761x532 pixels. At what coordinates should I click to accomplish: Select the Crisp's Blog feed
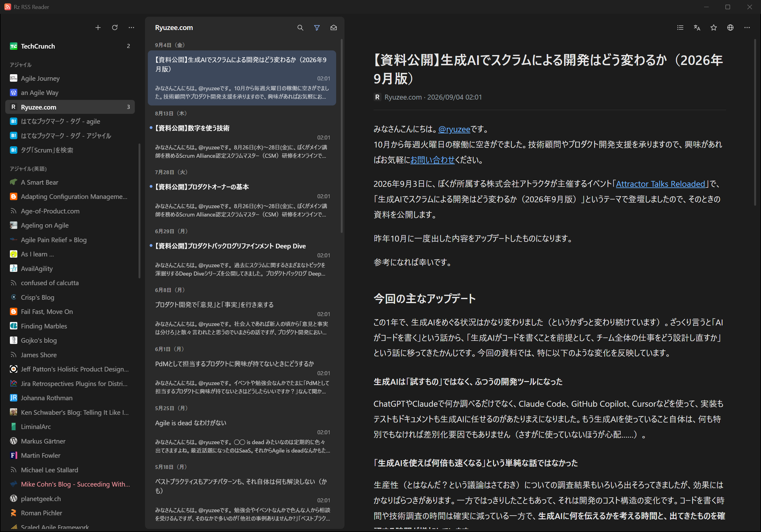coord(70,297)
